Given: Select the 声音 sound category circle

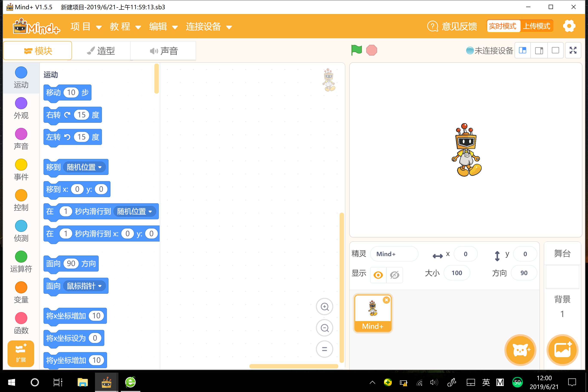Looking at the screenshot, I should point(21,134).
